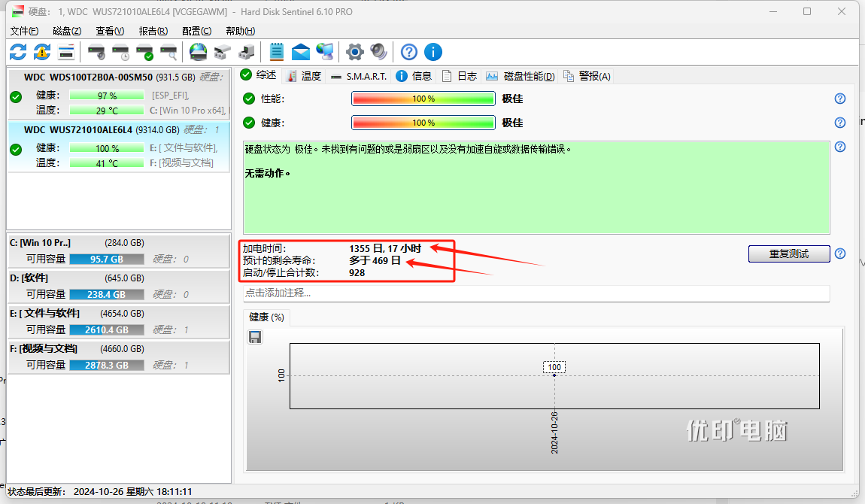Select the WDC WDS100T2B0A-00SM50 disk entry
This screenshot has height=504, width=865.
pos(119,94)
